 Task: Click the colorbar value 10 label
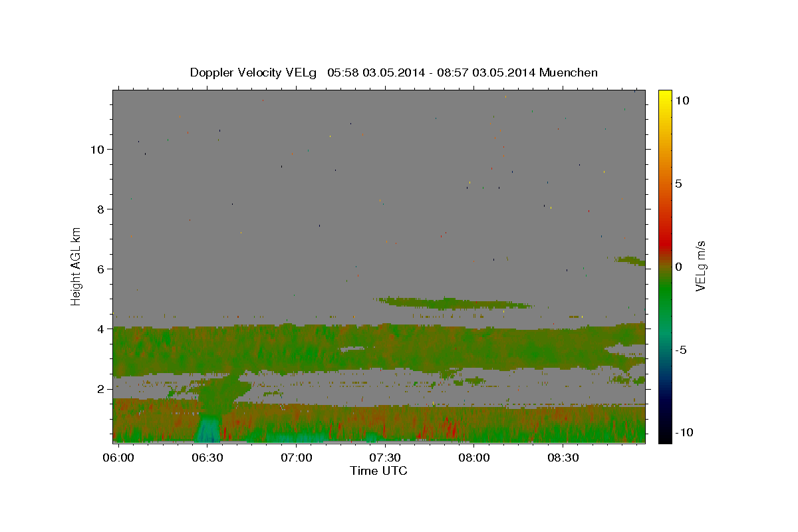pyautogui.click(x=682, y=100)
